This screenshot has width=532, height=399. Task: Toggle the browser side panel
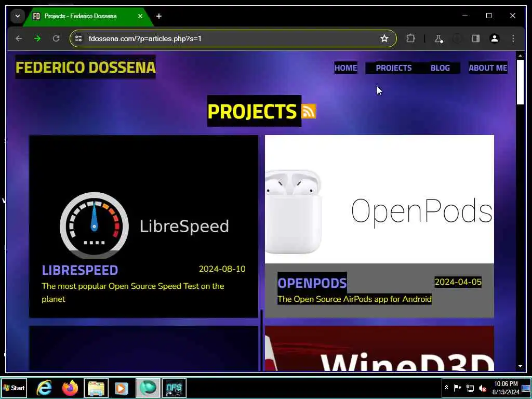pos(476,38)
